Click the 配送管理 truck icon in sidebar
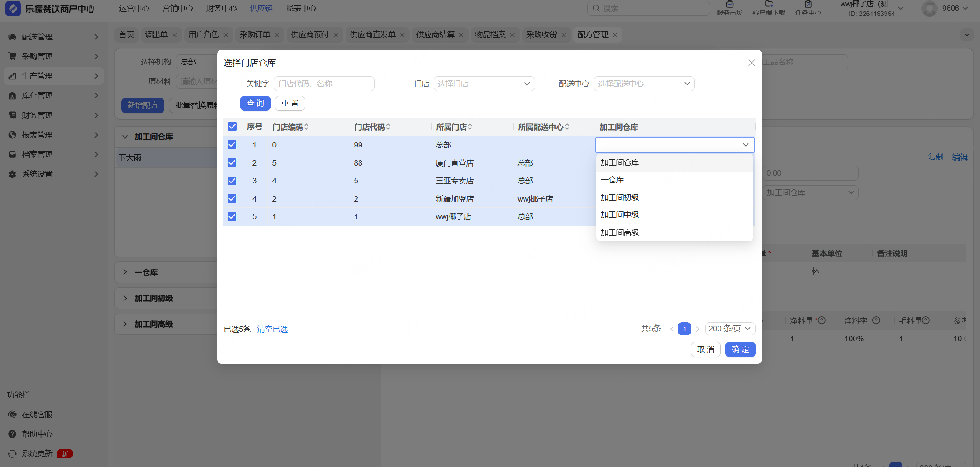 pyautogui.click(x=12, y=37)
